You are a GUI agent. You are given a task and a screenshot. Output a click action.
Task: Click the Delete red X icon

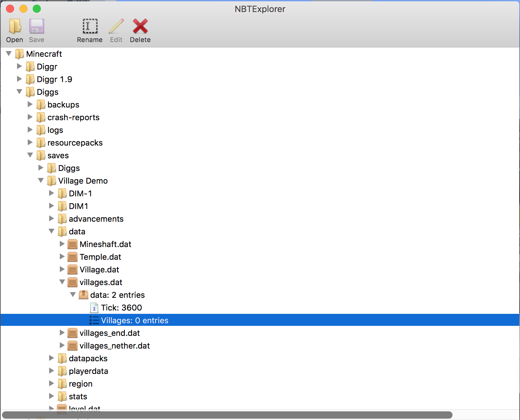[x=140, y=26]
